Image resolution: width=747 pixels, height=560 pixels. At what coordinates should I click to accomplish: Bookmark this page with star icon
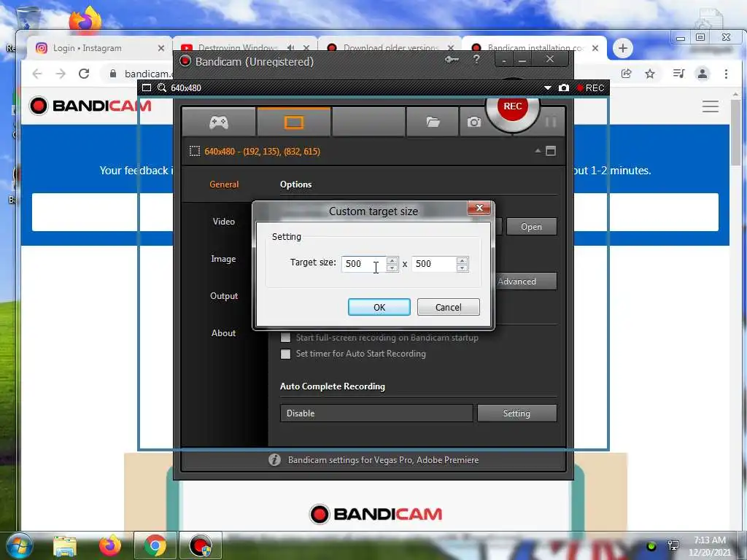tap(650, 74)
